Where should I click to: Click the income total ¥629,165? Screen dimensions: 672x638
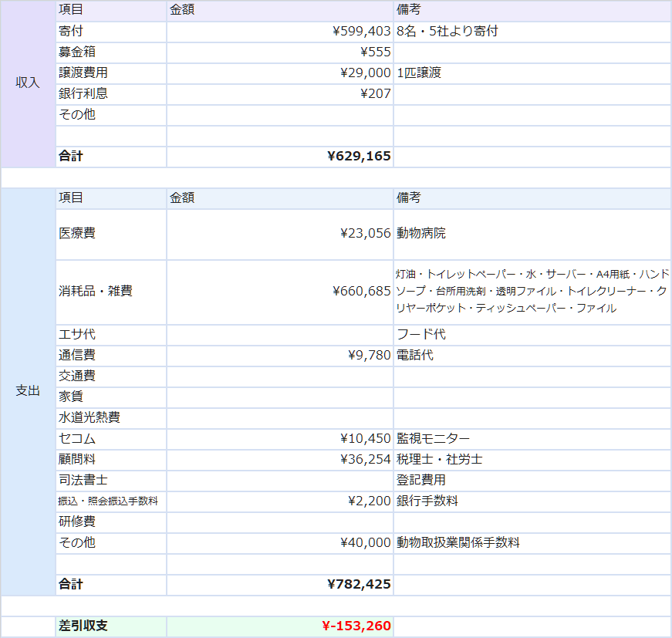pyautogui.click(x=359, y=157)
